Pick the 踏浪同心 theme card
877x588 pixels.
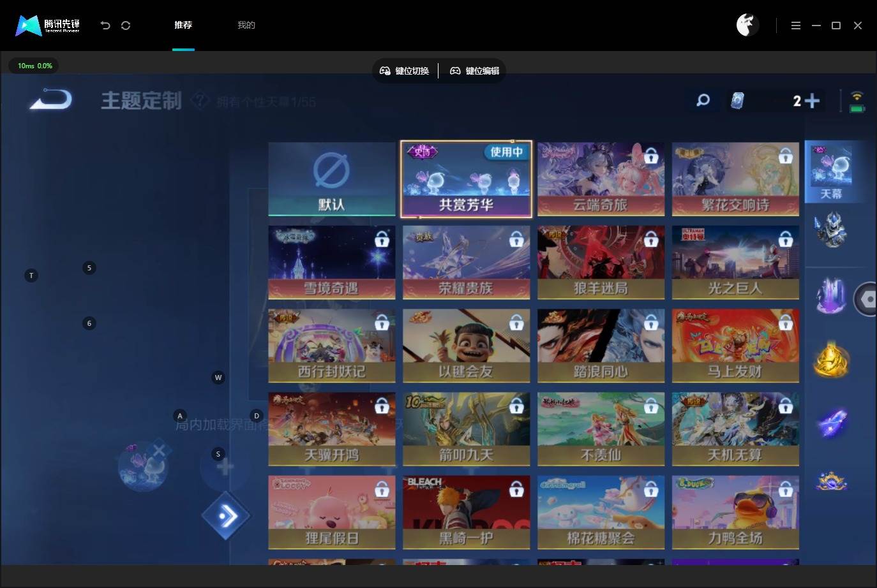click(601, 346)
